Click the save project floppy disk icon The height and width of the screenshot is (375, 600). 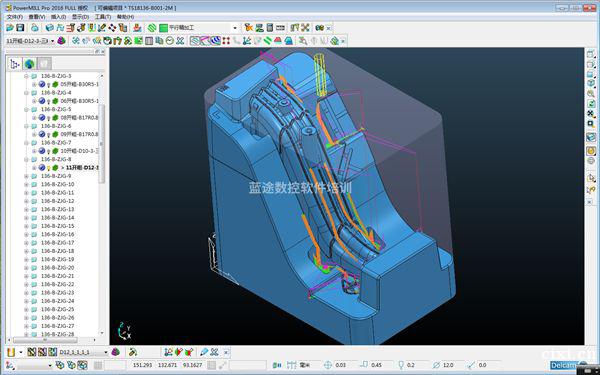point(20,28)
